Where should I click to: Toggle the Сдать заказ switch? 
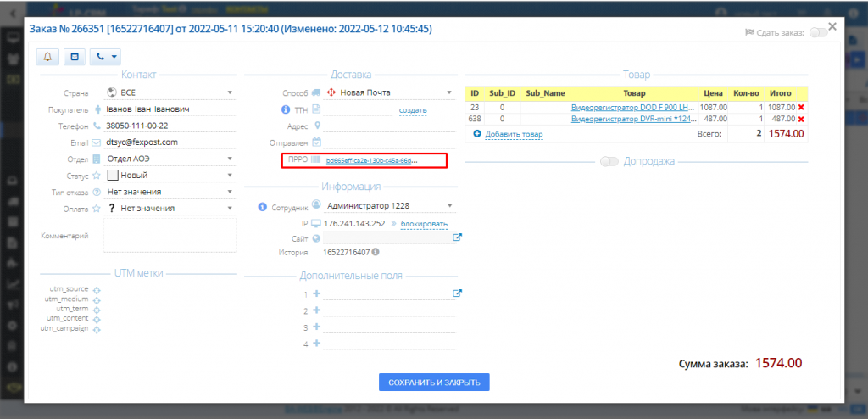818,33
